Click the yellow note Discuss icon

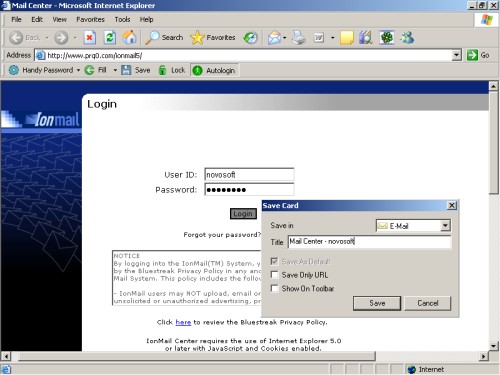coord(347,38)
